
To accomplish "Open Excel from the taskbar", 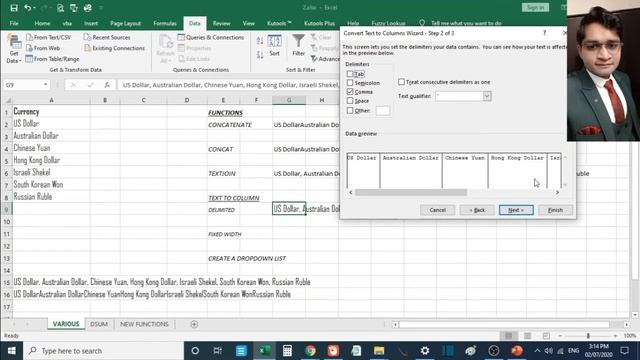I will pyautogui.click(x=264, y=351).
